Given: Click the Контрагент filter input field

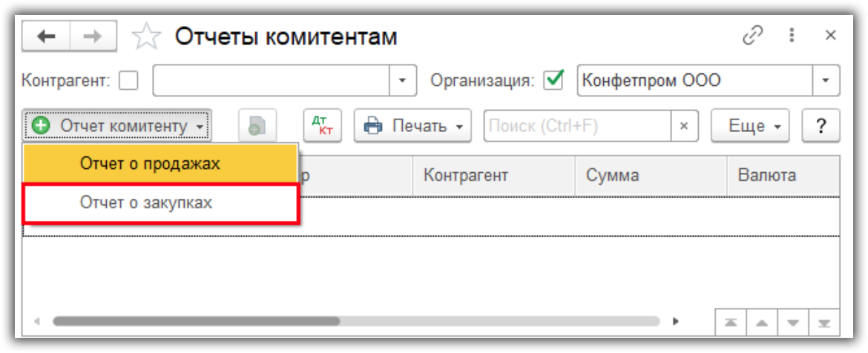Looking at the screenshot, I should (x=272, y=82).
